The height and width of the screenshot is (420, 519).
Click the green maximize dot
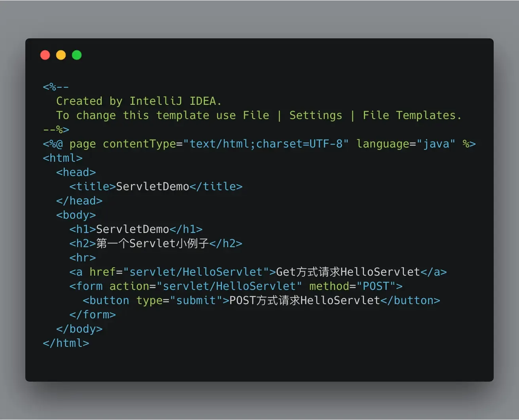77,55
